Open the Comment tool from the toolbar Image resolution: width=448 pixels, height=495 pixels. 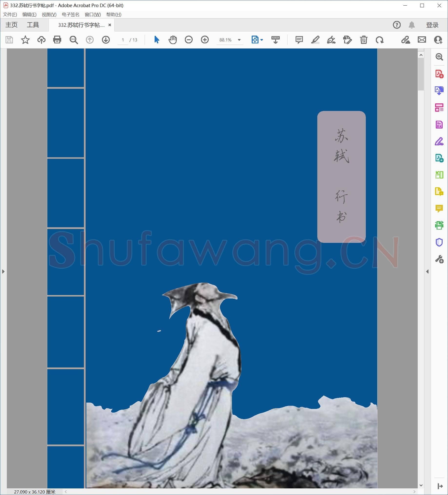299,40
